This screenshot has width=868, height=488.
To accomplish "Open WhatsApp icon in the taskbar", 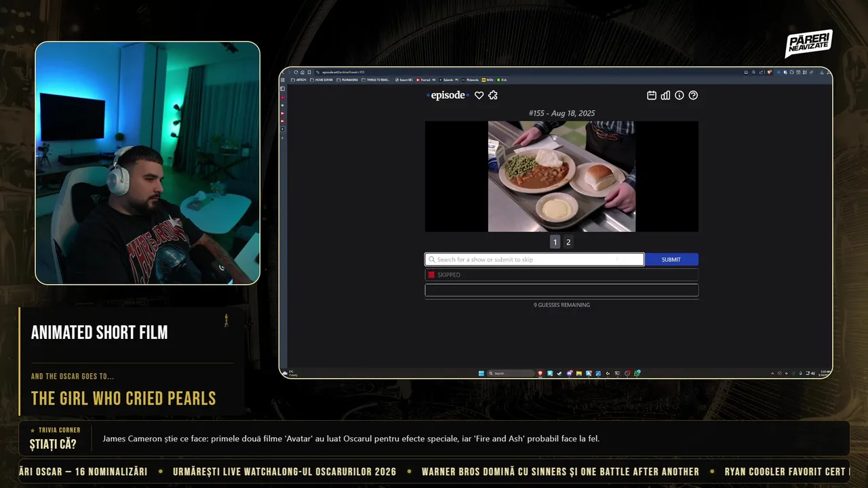I will tap(637, 373).
